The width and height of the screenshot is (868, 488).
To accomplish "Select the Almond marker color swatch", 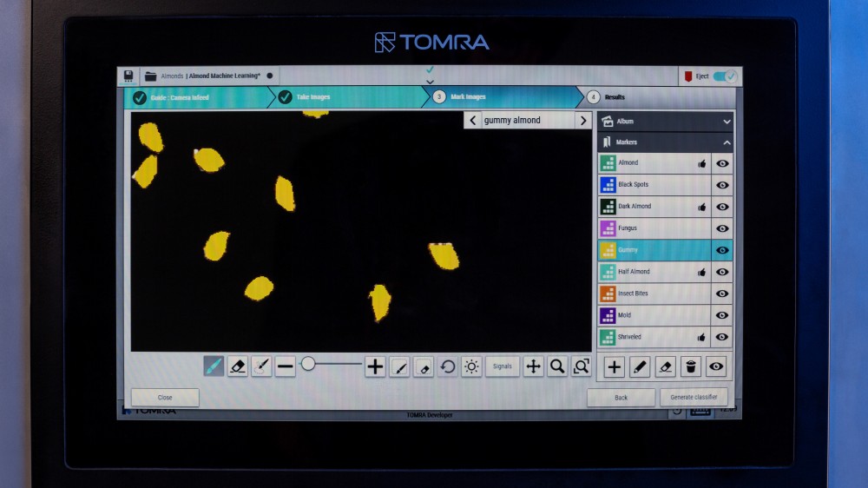I will [x=608, y=163].
